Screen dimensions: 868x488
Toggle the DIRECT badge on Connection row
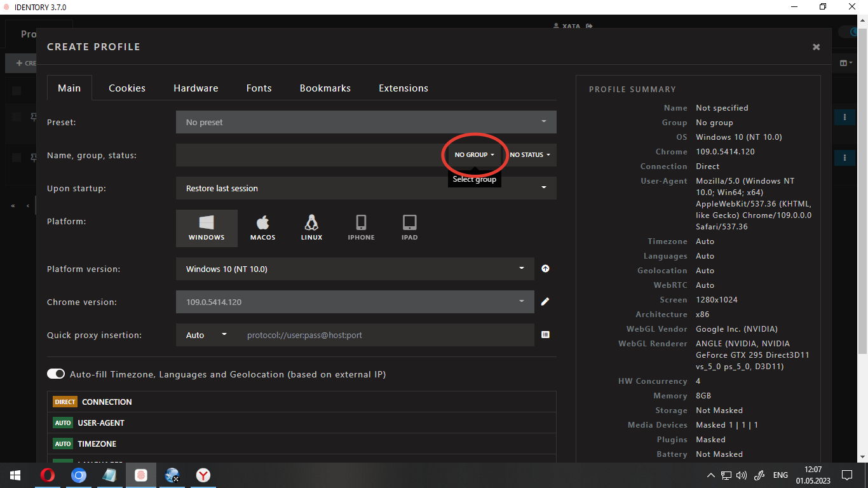coord(65,402)
